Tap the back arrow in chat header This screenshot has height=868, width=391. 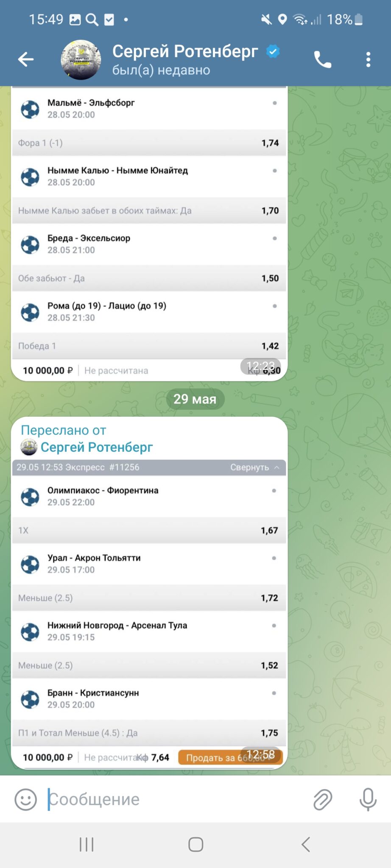pos(26,59)
